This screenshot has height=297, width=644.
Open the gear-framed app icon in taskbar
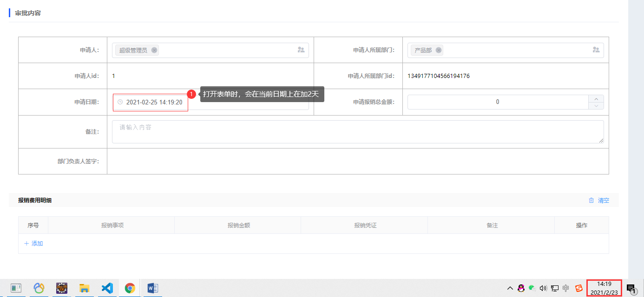(62, 288)
